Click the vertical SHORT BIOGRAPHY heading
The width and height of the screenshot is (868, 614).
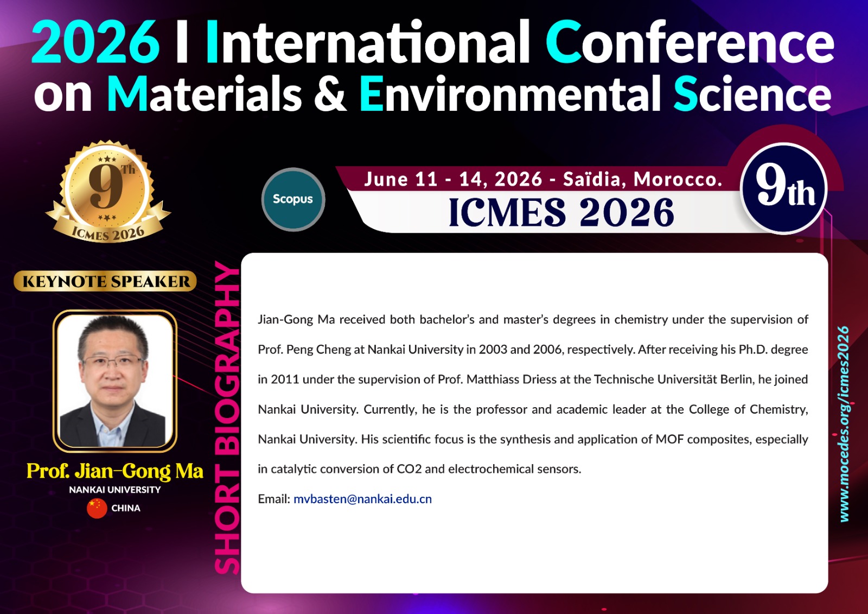[227, 418]
